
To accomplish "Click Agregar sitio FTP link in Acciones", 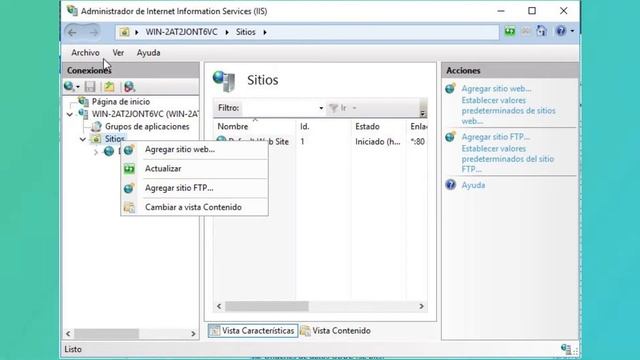I will click(496, 137).
